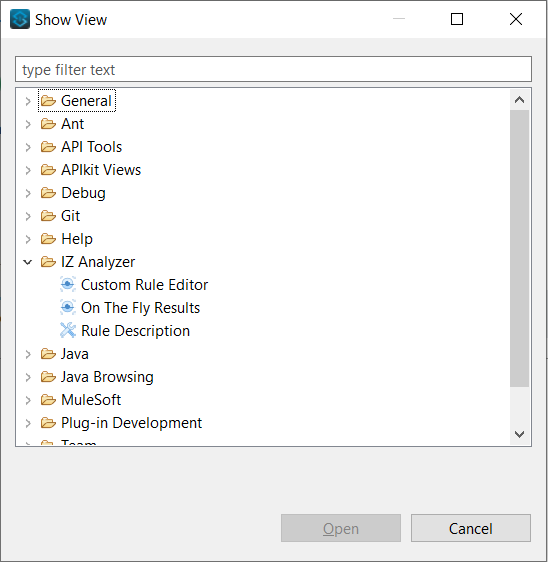Viewport: 548px width, 562px height.
Task: Click the Debug folder icon
Action: coord(48,193)
